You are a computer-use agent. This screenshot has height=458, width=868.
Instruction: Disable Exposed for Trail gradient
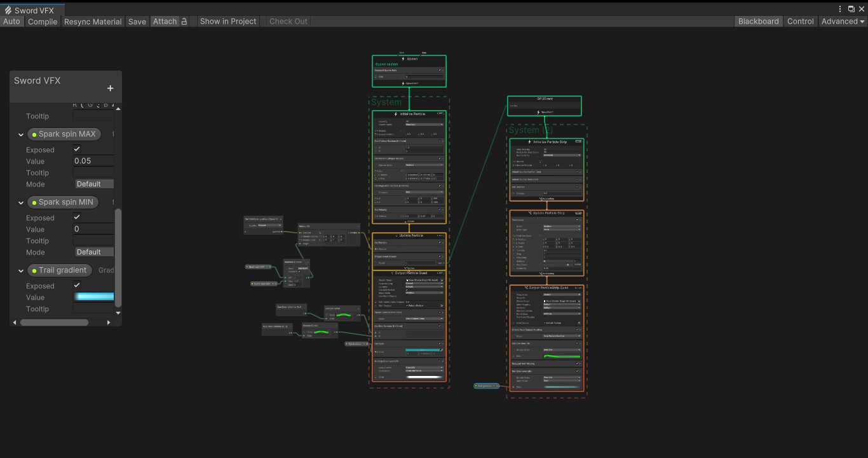click(77, 286)
